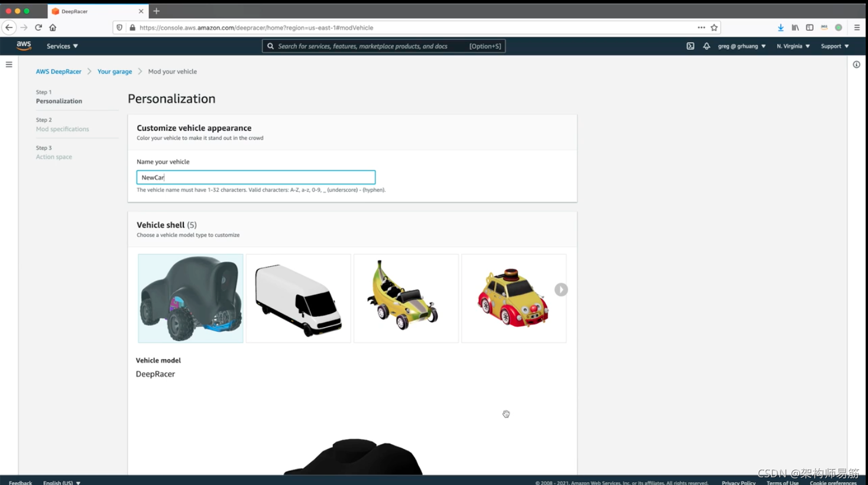Screen dimensions: 868x485
Task: Click the browser back arrow
Action: 9,27
